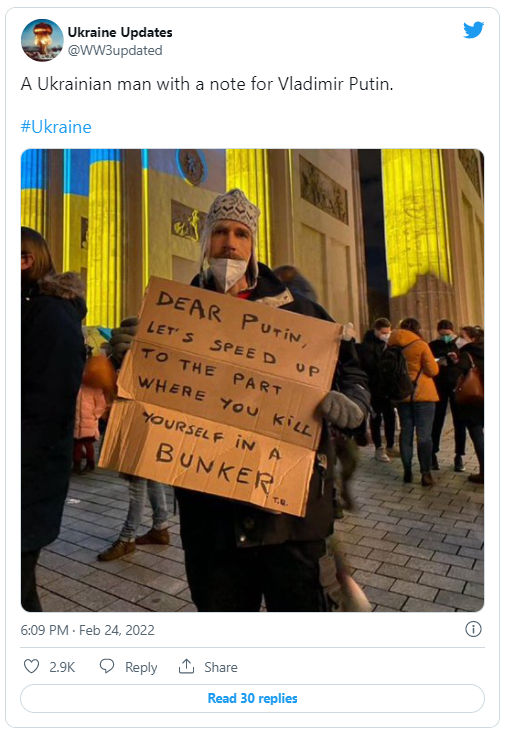Click the Ukraine Updates account name

click(120, 32)
